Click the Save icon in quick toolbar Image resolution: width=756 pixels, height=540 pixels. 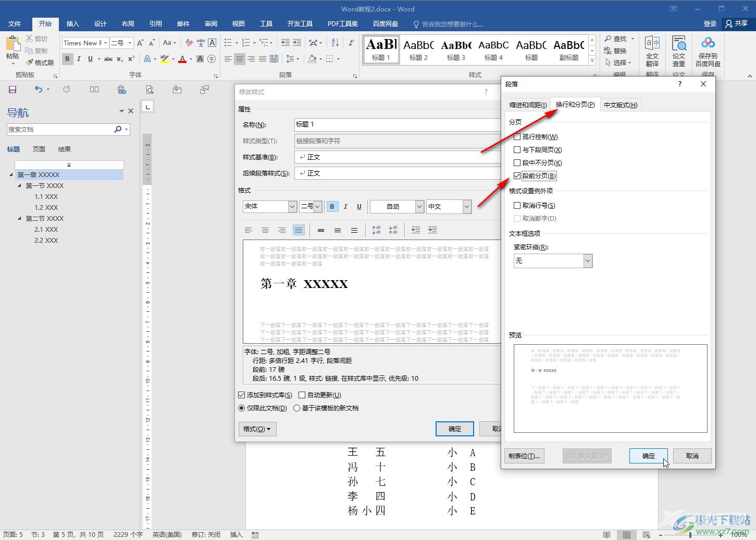pyautogui.click(x=13, y=90)
